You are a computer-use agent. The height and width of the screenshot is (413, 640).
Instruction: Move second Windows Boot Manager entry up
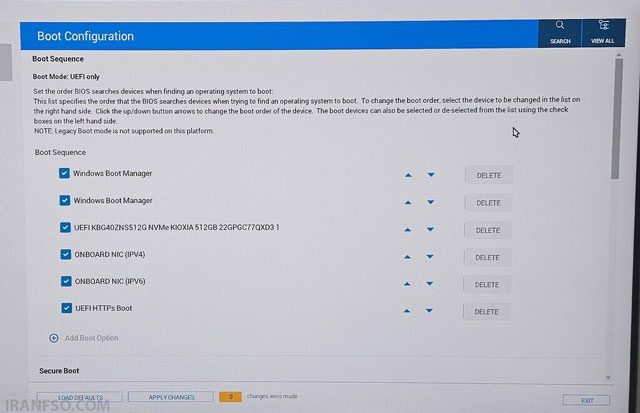click(x=408, y=203)
